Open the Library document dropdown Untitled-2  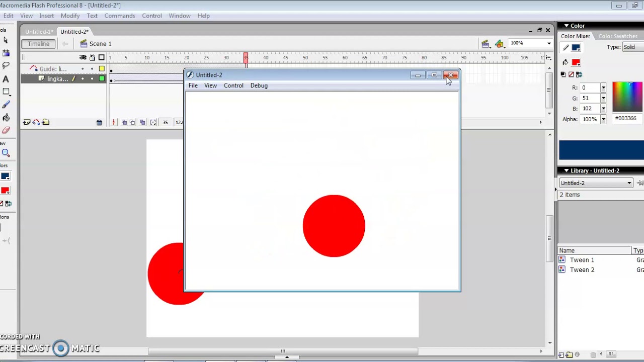pyautogui.click(x=596, y=183)
